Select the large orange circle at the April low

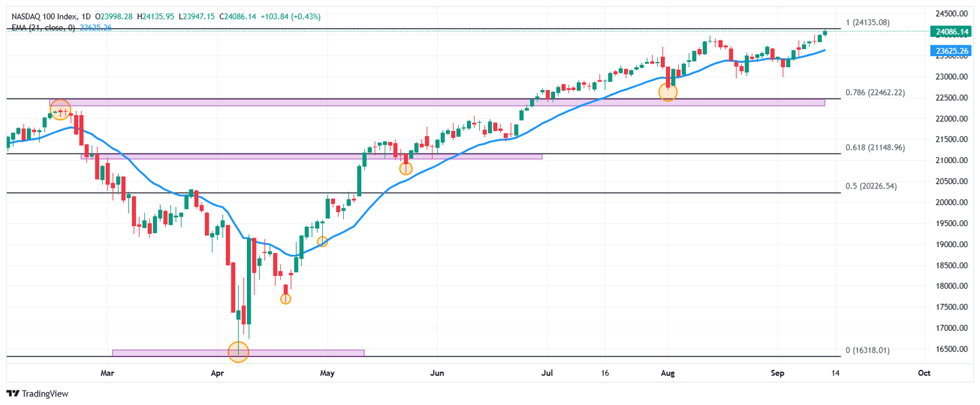(x=238, y=351)
